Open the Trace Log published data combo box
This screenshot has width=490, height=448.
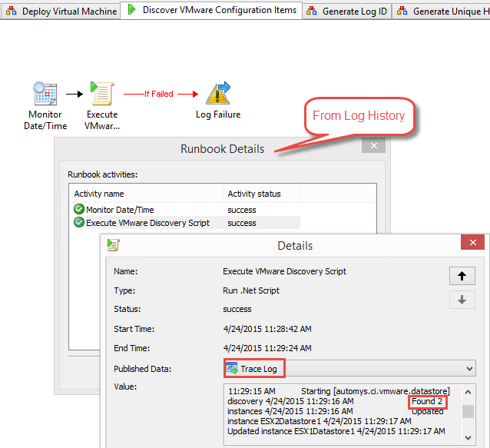coord(349,369)
